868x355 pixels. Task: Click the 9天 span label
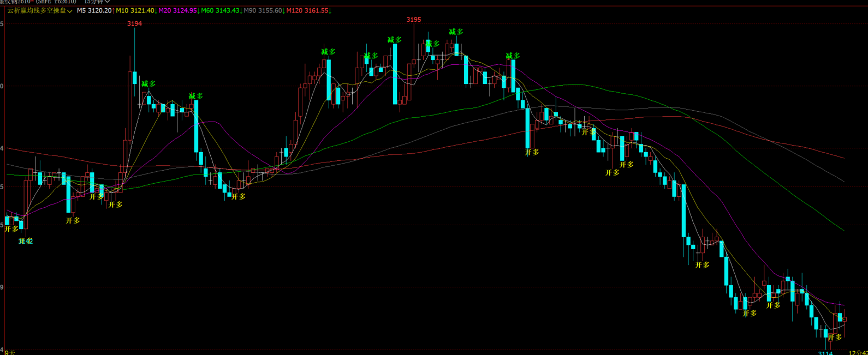pos(10,352)
